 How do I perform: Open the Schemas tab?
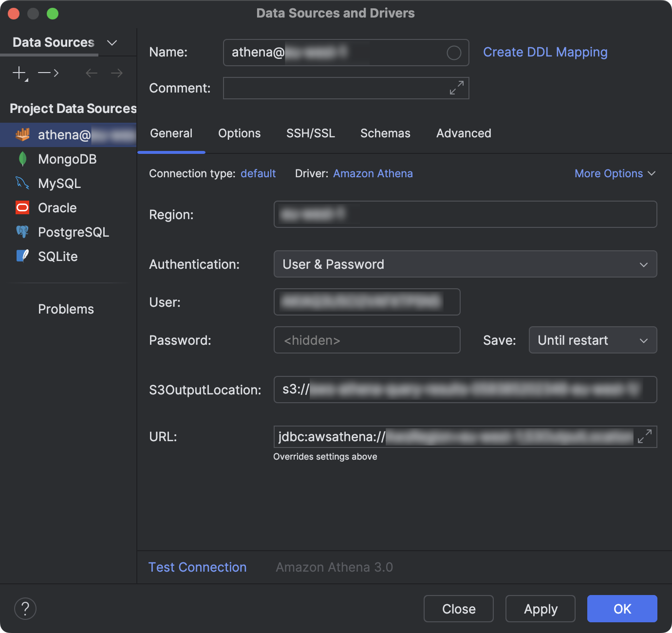click(385, 133)
